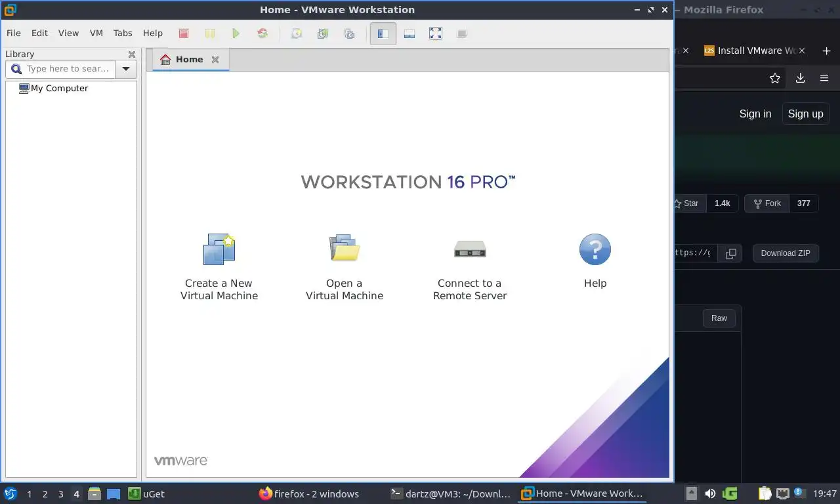Open the taskbar application launcher bird icon

point(10,493)
